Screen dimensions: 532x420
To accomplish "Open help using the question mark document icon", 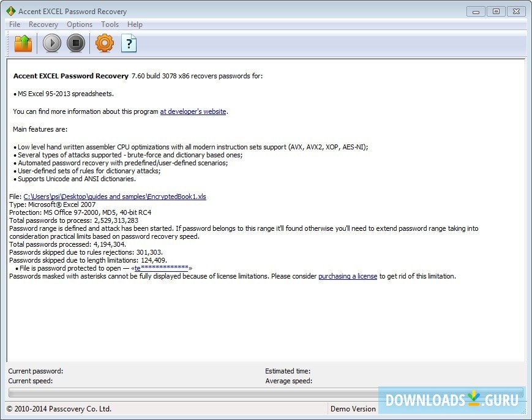I will (x=129, y=43).
